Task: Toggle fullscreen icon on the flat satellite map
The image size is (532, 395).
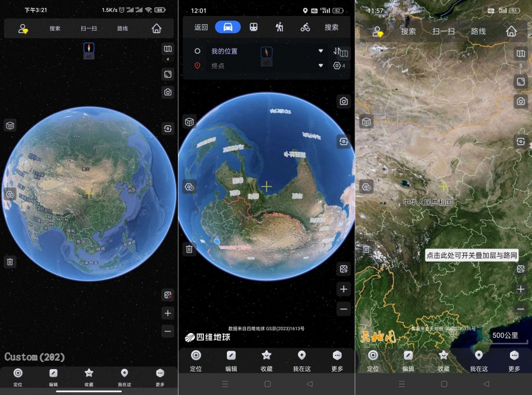Action: pos(521,81)
